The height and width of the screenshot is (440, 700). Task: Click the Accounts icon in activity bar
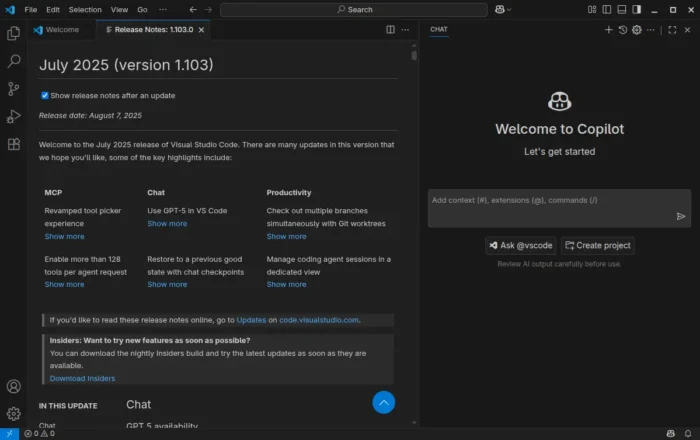pos(14,386)
